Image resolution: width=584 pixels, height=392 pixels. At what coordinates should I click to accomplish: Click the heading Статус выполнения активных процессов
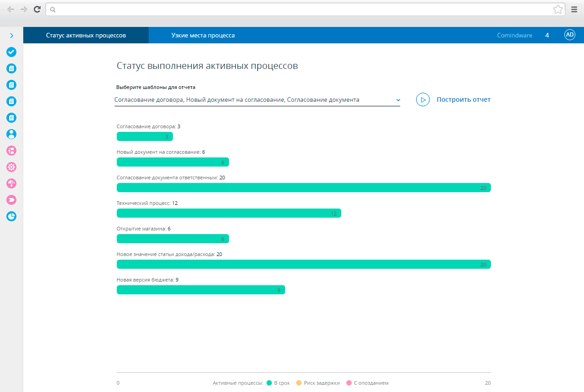pyautogui.click(x=207, y=66)
